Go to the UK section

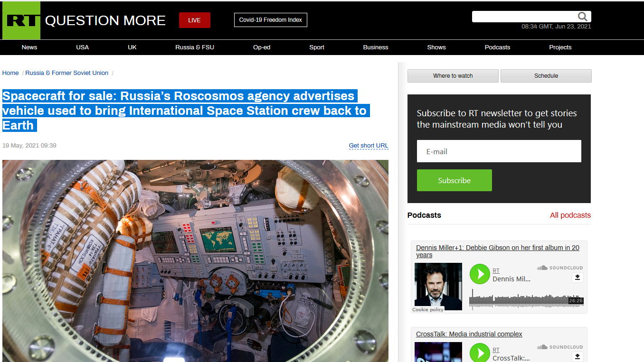[x=133, y=47]
